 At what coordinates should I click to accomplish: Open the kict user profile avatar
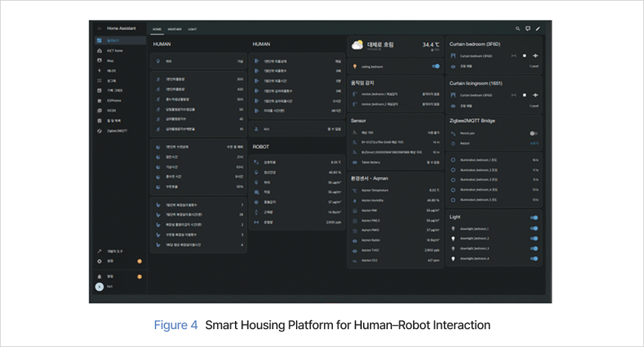pyautogui.click(x=99, y=287)
